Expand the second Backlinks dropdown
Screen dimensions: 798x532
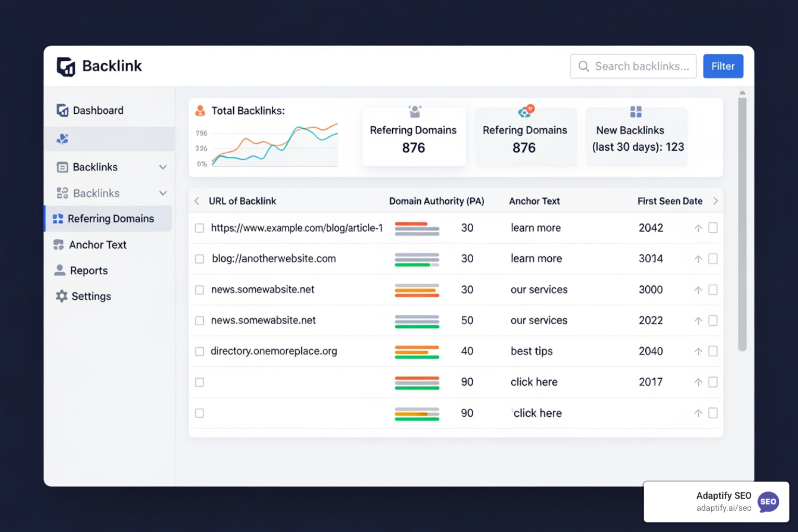click(x=163, y=193)
